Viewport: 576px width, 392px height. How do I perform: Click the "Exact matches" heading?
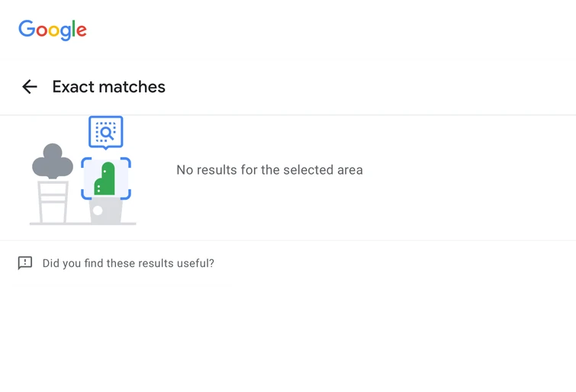(x=108, y=87)
